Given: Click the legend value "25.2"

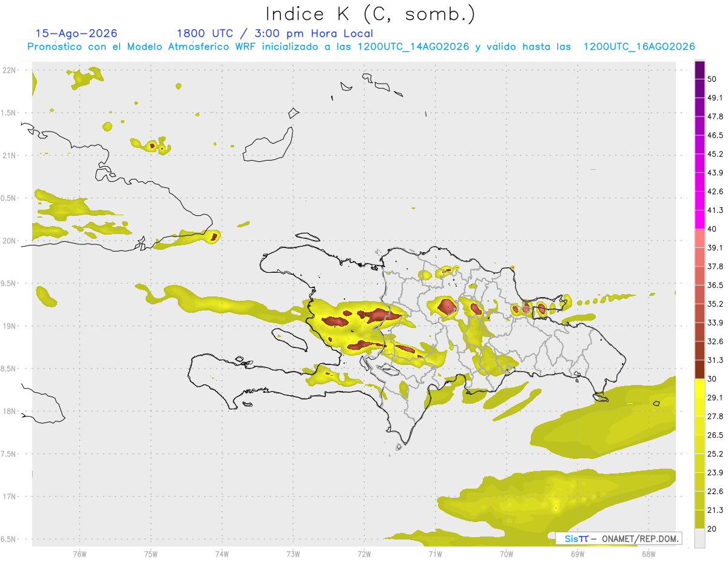Looking at the screenshot, I should (715, 454).
